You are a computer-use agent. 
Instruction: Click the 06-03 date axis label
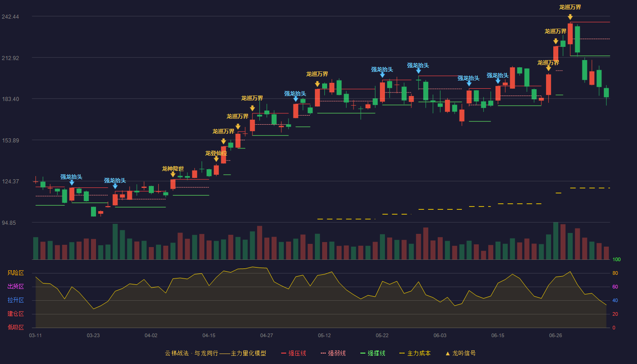click(440, 335)
